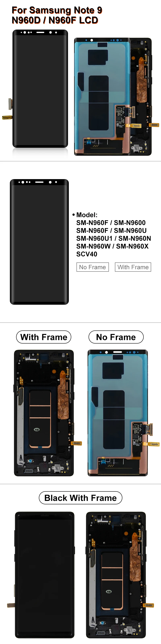The image size is (161, 644).
Task: Click the oval logo badge on bottom-right frame image
Action: pyautogui.click(x=109, y=591)
